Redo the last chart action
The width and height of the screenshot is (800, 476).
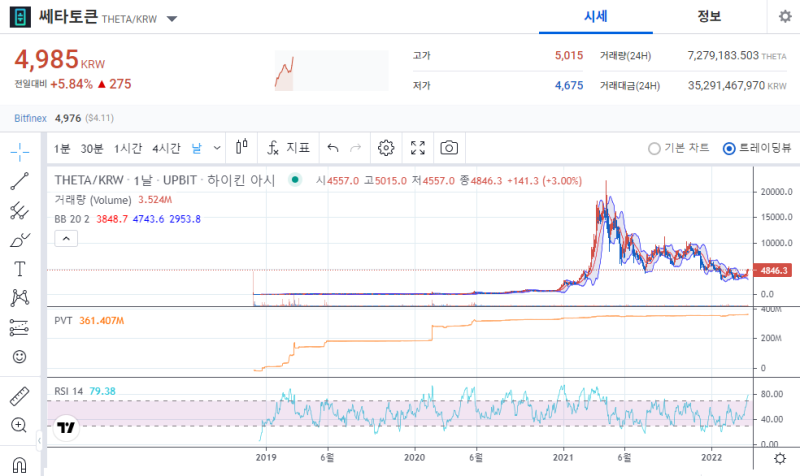[x=356, y=148]
